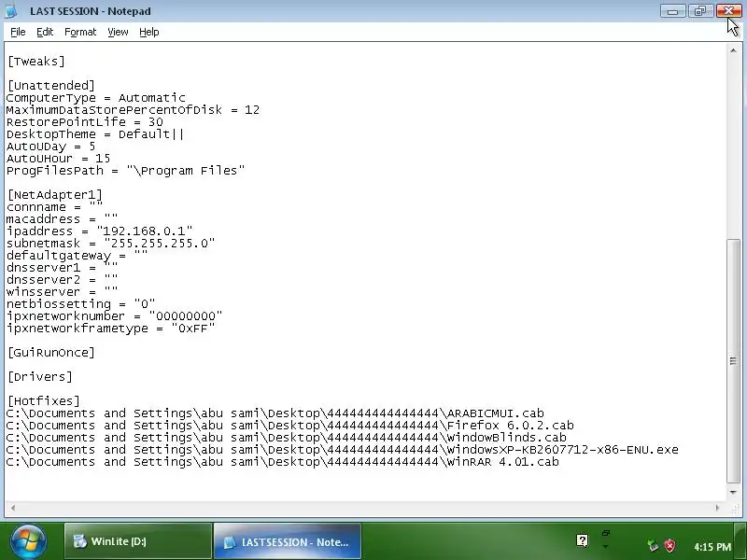Click the connname line

[x=54, y=207]
